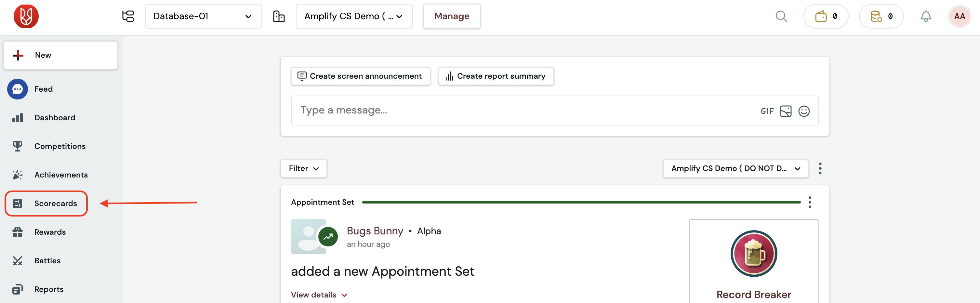Go to Scorecards in the sidebar

(46, 204)
